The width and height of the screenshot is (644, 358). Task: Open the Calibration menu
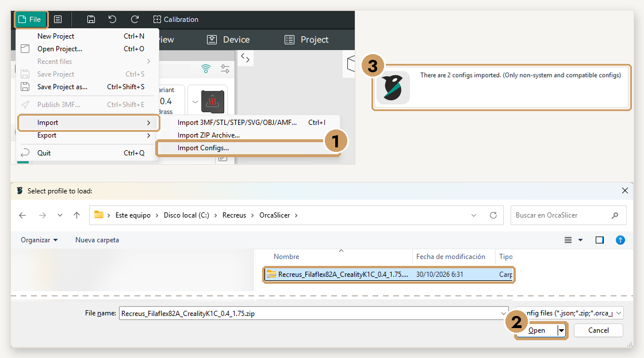176,20
